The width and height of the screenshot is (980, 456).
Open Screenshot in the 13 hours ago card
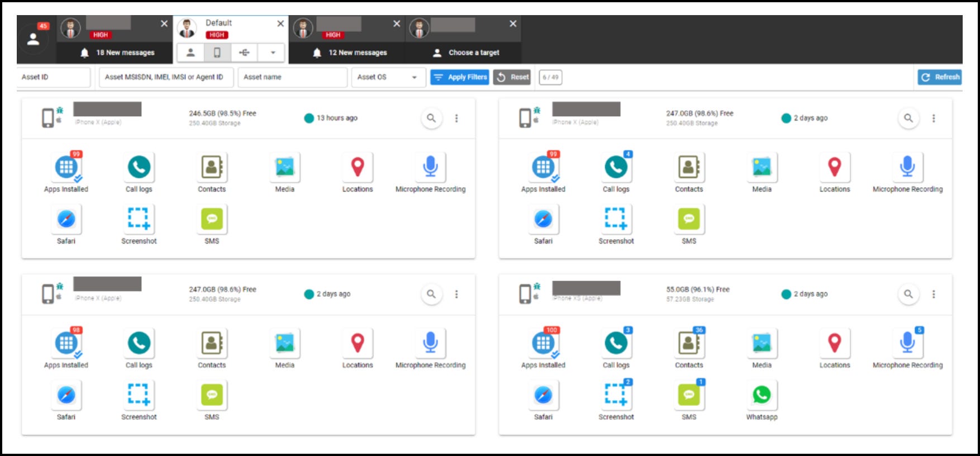point(139,219)
